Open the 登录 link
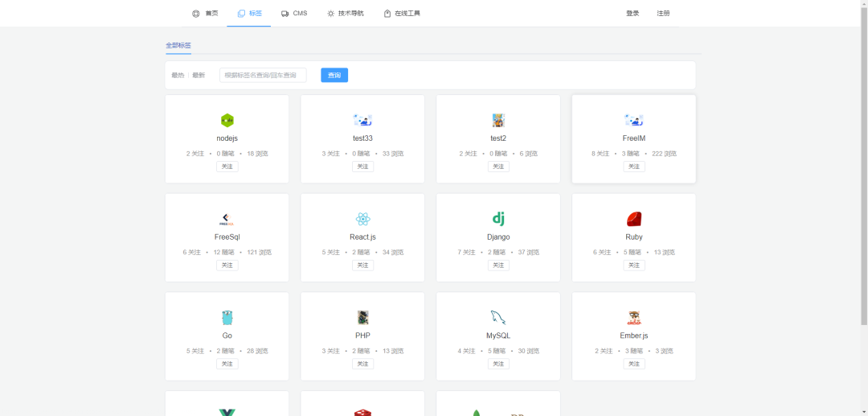This screenshot has width=868, height=416. tap(633, 14)
